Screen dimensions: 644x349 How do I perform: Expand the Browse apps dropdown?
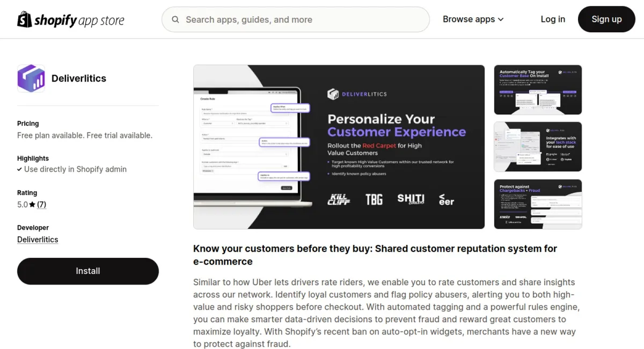click(473, 19)
